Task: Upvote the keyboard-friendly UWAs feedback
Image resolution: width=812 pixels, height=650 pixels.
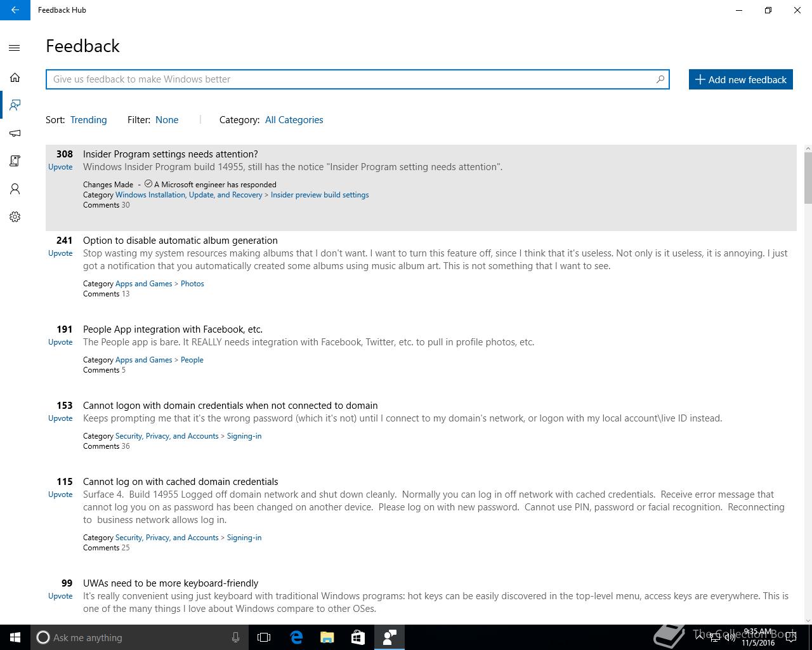Action: (x=60, y=596)
